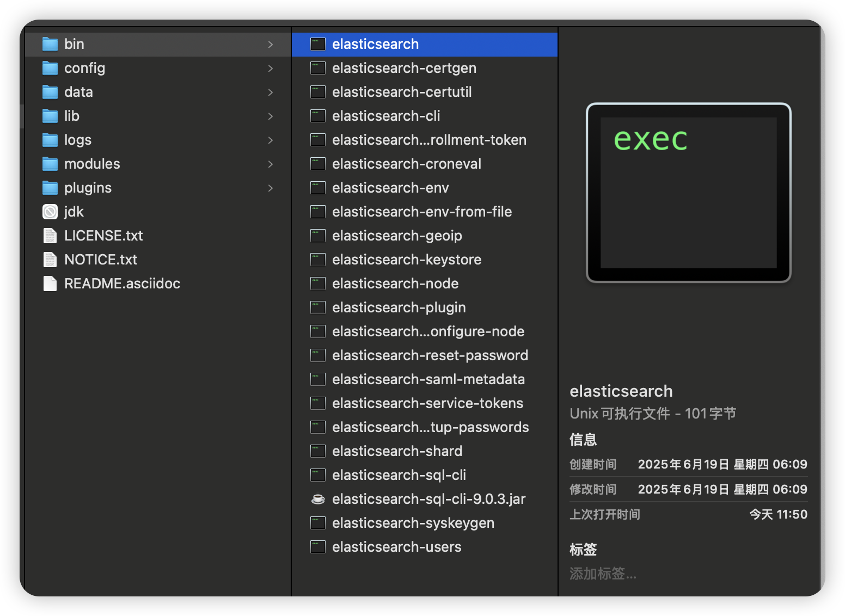Click the LICENSE.txt document icon
The width and height of the screenshot is (845, 616).
click(x=50, y=236)
